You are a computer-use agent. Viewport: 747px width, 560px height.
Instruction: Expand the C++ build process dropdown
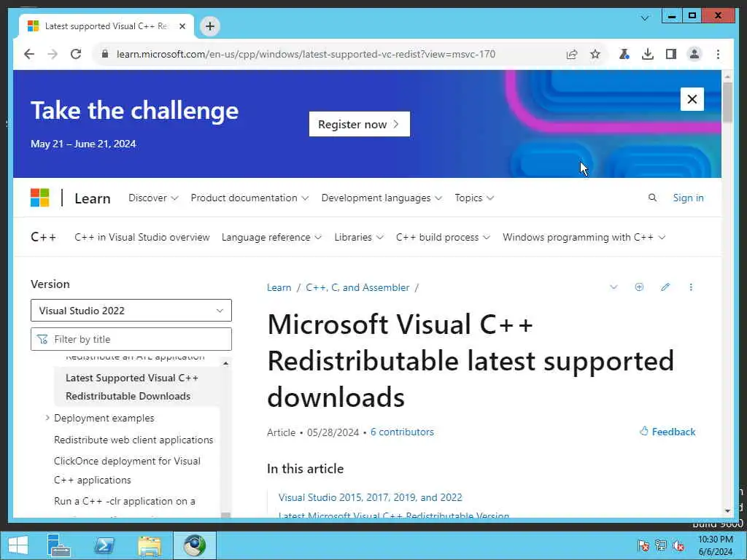tap(443, 237)
